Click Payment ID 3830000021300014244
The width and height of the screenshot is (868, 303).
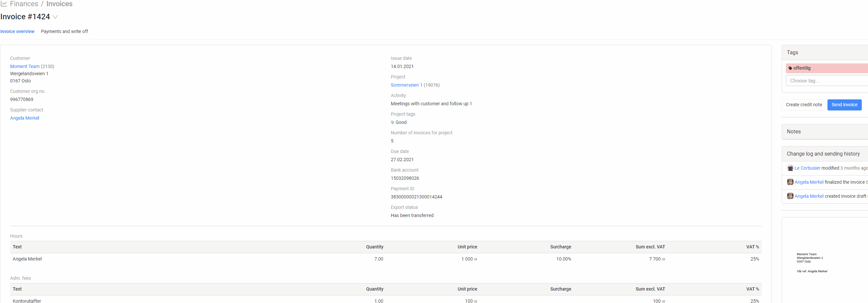[416, 197]
